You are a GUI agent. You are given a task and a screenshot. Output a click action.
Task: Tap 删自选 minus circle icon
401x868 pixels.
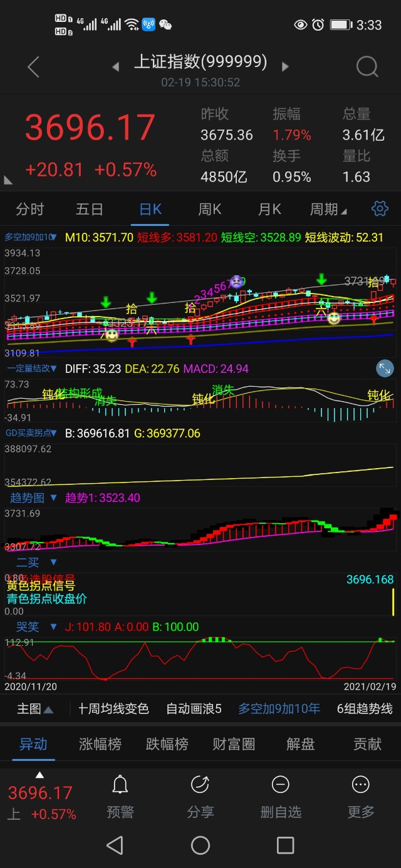coord(280,785)
